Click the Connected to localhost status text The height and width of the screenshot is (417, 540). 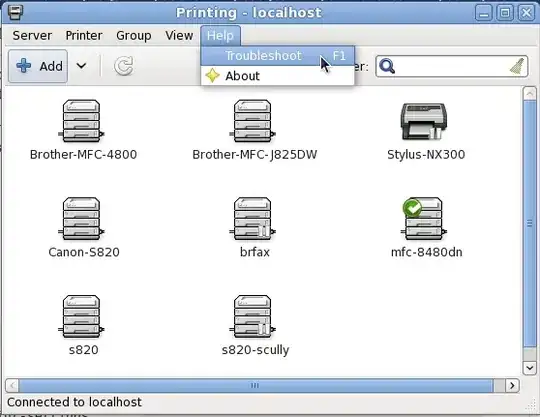coord(74,402)
